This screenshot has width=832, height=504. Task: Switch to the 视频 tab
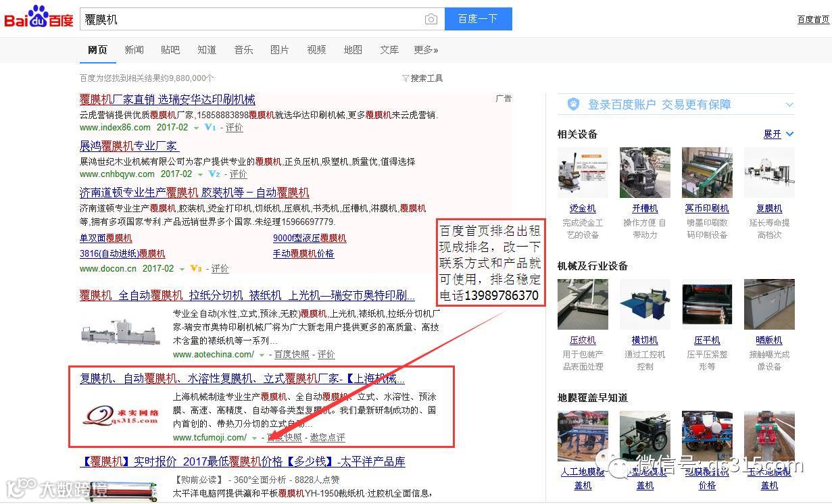pos(316,50)
